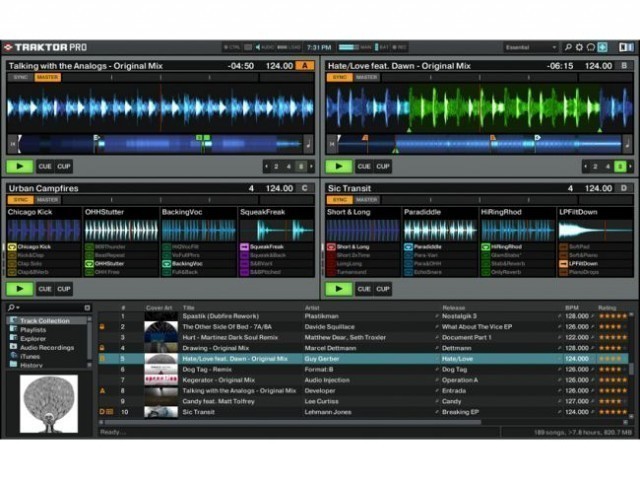Click CUP on Deck B
Image resolution: width=640 pixels, height=480 pixels.
383,166
